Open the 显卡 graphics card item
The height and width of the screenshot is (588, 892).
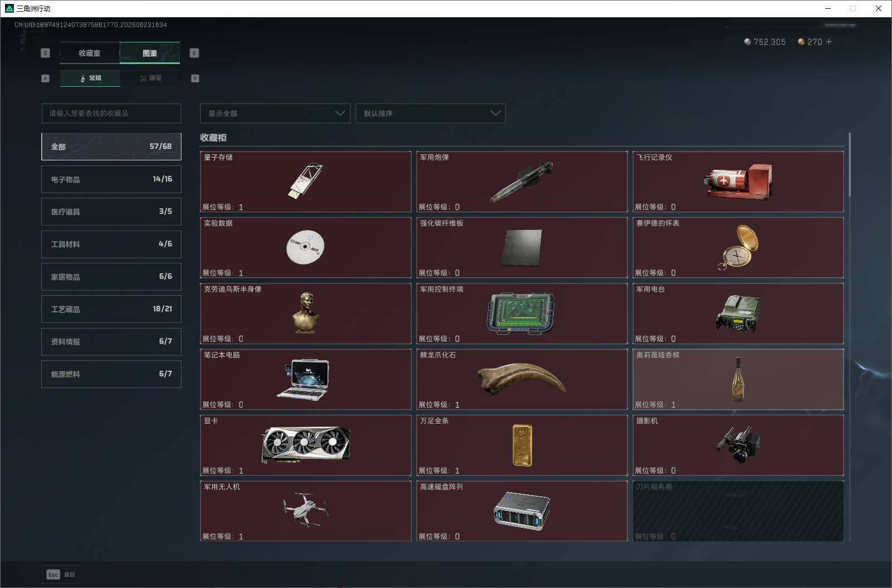coord(305,445)
